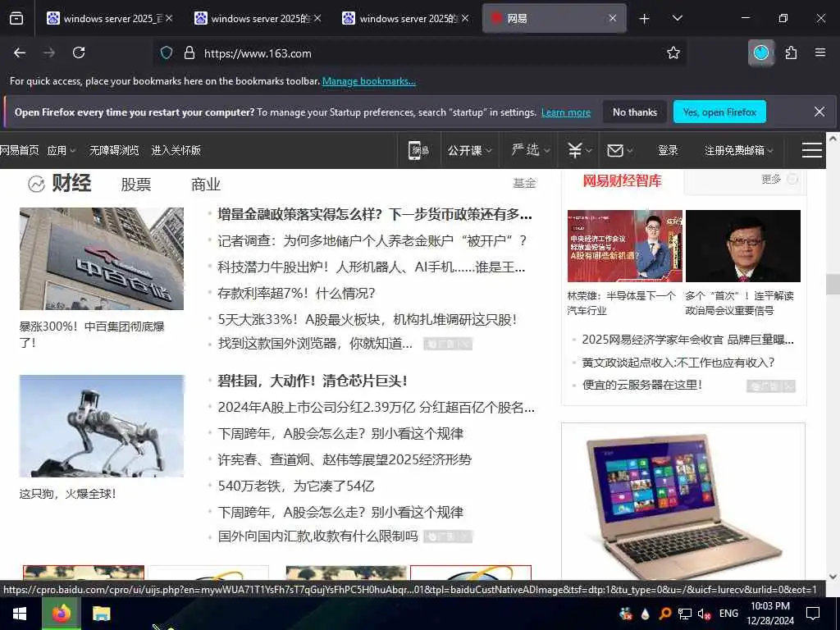Open the site hamburger menu in header

pos(811,150)
